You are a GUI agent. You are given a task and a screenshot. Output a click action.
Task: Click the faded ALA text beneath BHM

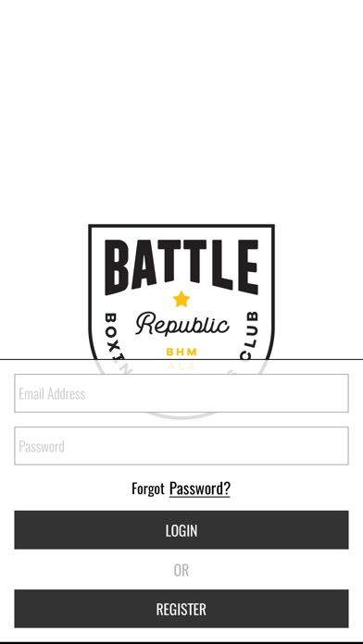click(181, 366)
